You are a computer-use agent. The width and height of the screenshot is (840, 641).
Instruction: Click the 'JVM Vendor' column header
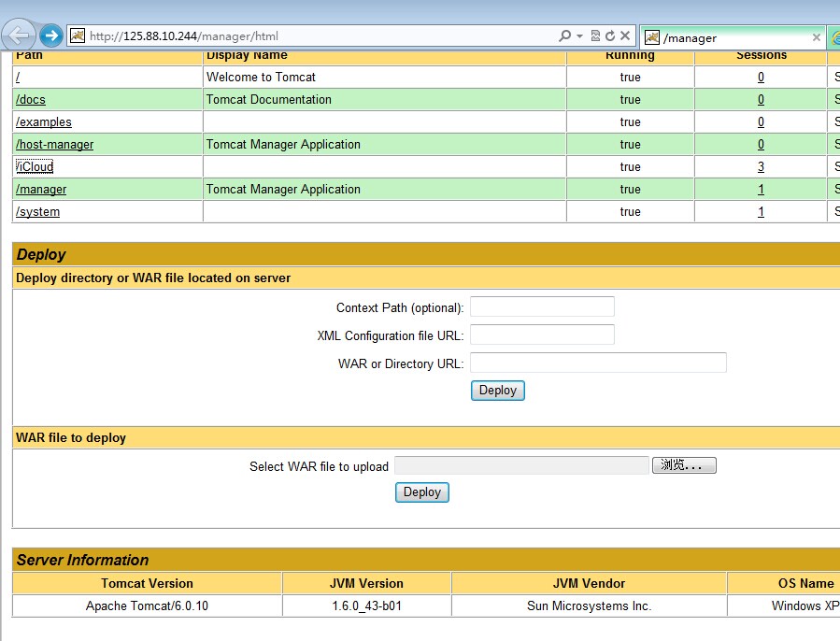point(589,583)
